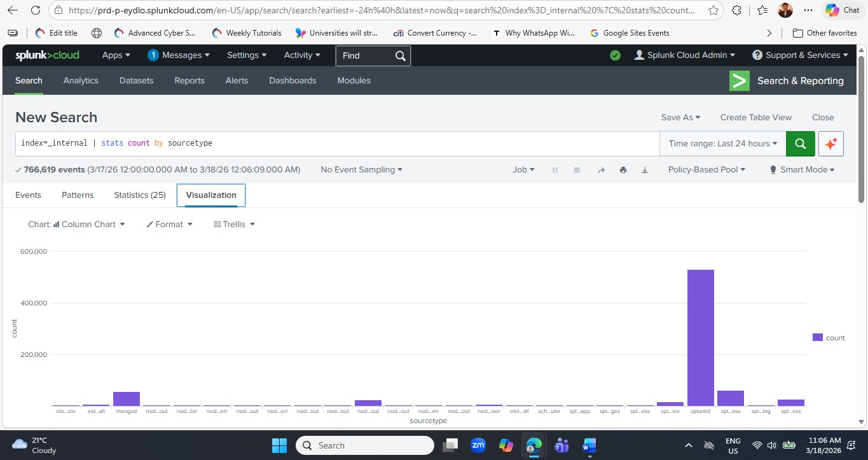Click the green health status check icon
Viewport: 868px width, 460px height.
[615, 55]
